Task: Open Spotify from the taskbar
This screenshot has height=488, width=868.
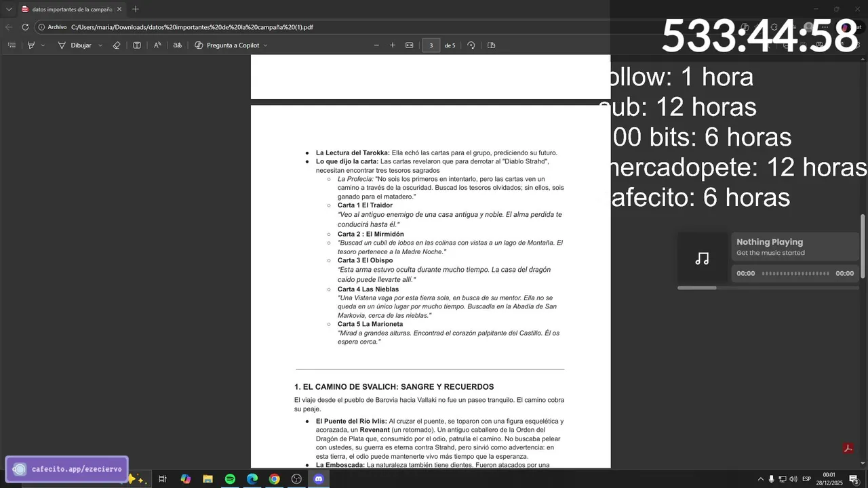Action: point(230,479)
